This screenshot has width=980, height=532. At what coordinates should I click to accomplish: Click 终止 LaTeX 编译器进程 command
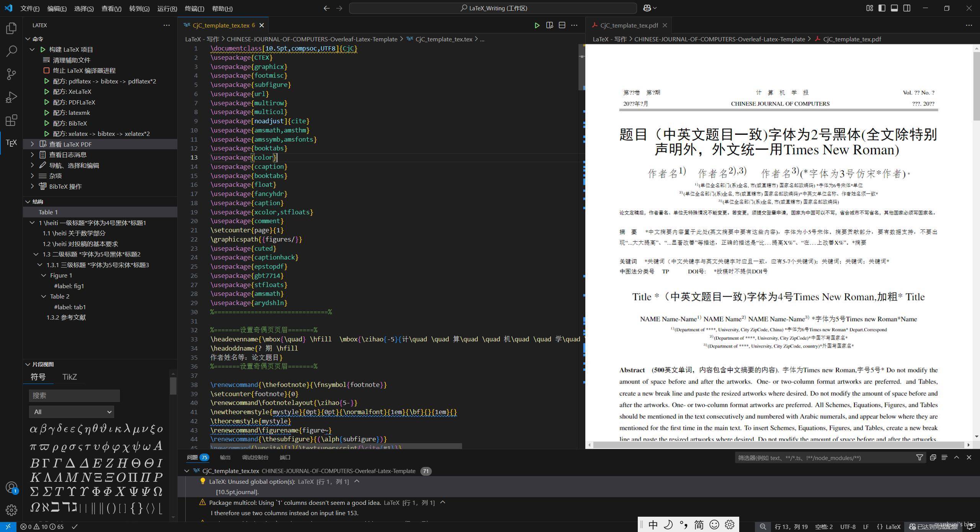[x=84, y=71]
